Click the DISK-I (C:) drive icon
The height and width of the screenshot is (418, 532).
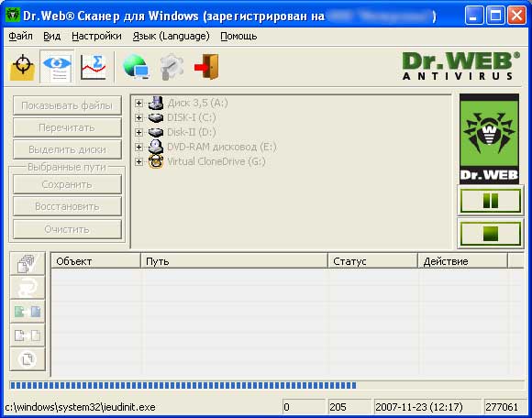pyautogui.click(x=156, y=117)
